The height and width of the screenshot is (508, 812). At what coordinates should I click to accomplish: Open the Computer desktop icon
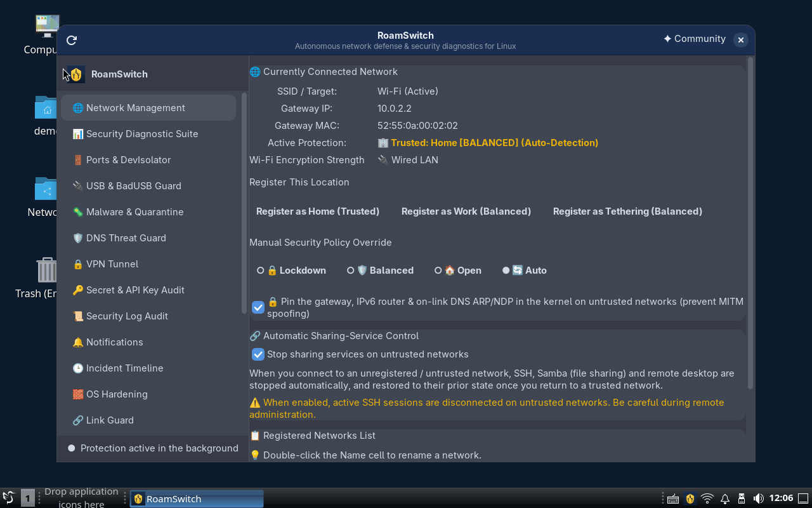point(47,35)
